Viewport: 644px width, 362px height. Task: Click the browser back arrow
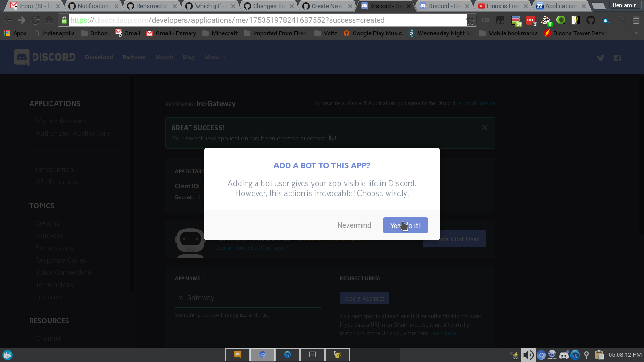point(8,20)
